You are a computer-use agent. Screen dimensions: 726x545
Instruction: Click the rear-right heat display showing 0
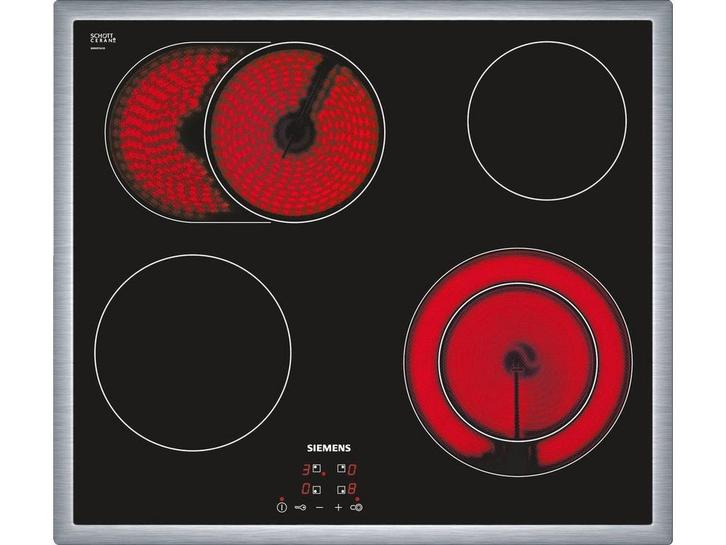tap(353, 468)
